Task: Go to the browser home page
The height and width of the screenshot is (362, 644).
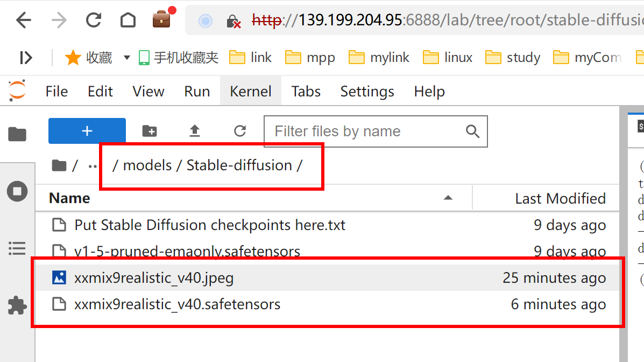Action: 128,21
